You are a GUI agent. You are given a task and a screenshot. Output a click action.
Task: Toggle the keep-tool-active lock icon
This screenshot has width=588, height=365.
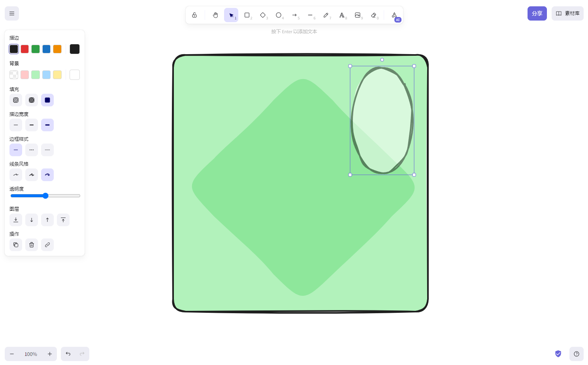[194, 15]
